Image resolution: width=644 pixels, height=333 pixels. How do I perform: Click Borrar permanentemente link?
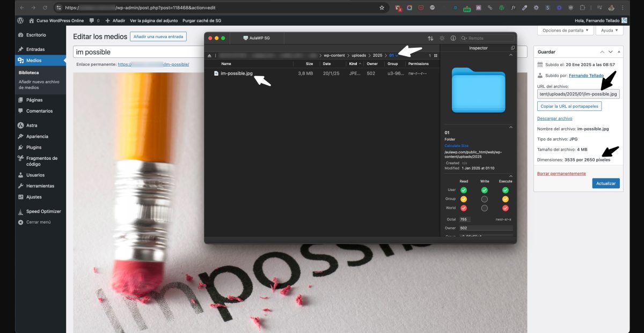pyautogui.click(x=561, y=173)
